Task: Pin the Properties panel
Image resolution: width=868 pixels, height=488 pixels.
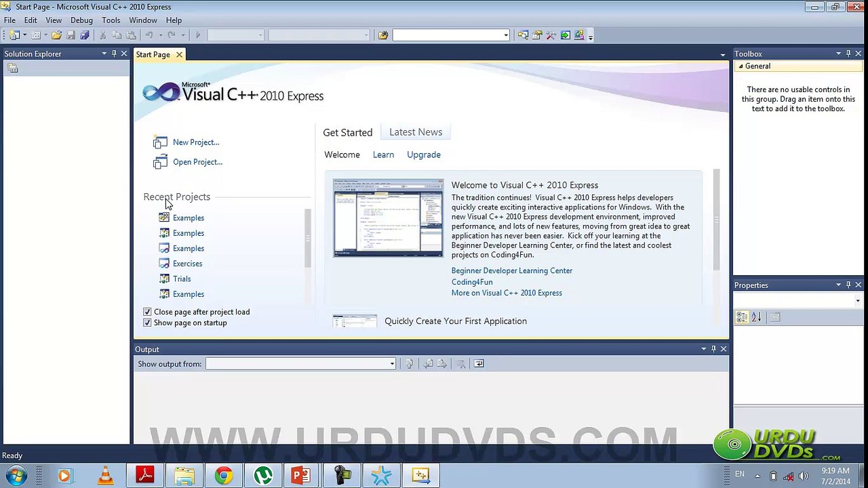Action: pos(848,285)
